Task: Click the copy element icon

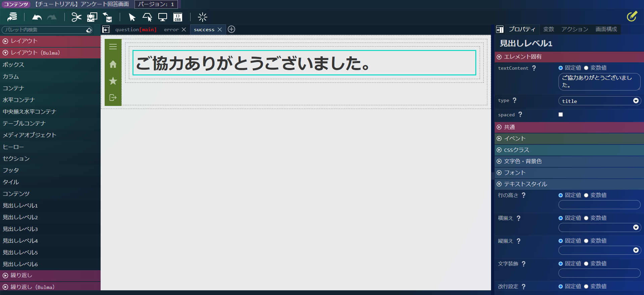Action: [92, 17]
